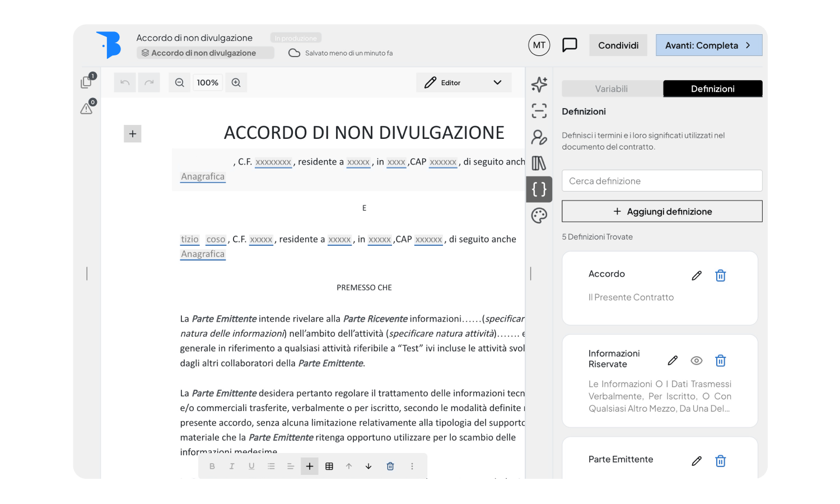Expand the Editor mode dropdown
The height and width of the screenshot is (504, 840).
tap(496, 82)
